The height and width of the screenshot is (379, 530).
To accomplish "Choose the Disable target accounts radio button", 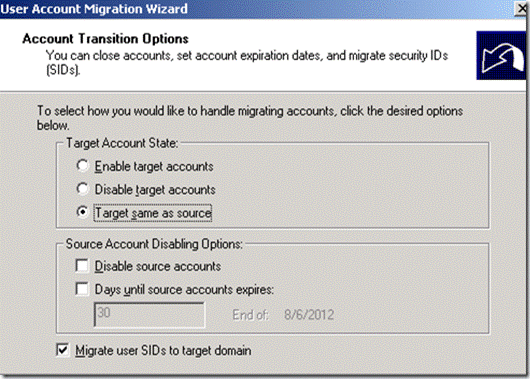I will point(82,189).
